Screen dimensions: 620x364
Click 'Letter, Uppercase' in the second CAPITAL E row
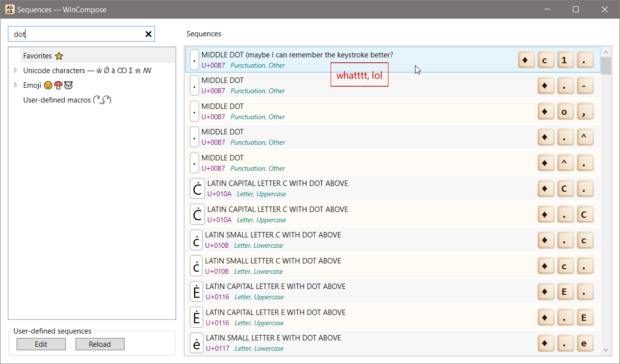coord(259,323)
